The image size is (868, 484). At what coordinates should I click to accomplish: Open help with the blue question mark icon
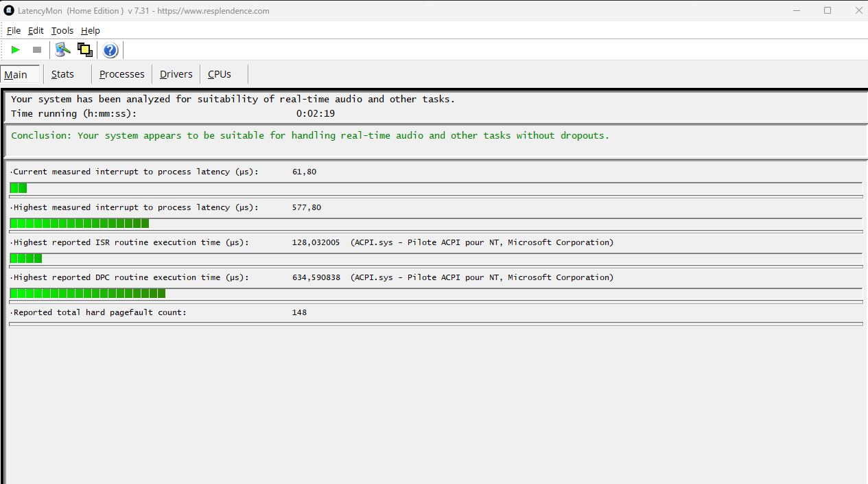(x=110, y=50)
